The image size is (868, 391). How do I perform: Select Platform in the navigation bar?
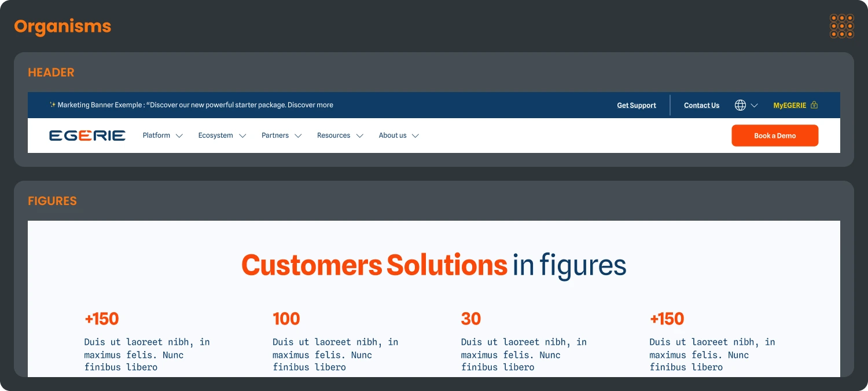pos(156,135)
